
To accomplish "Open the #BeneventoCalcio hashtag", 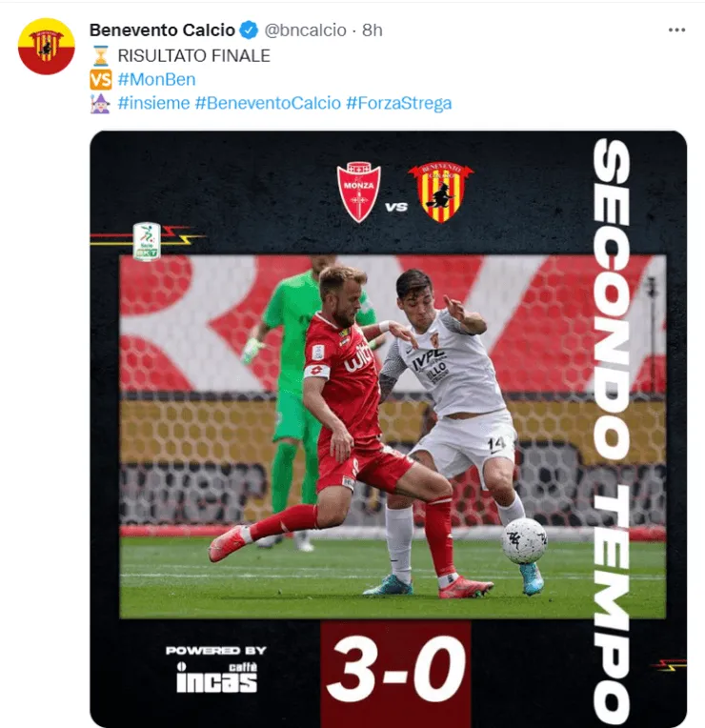I will coord(268,103).
